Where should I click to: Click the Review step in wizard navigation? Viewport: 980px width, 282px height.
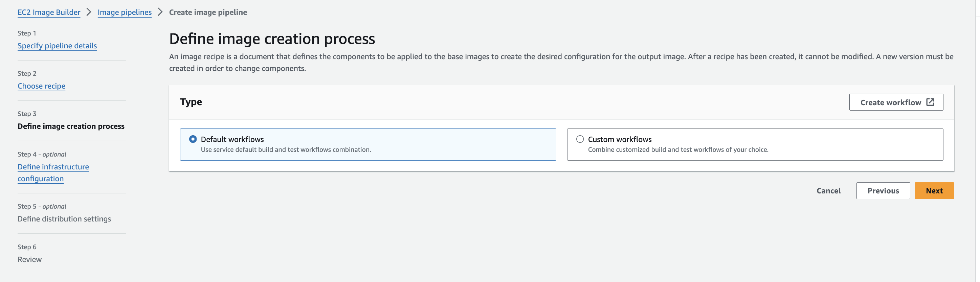(29, 260)
